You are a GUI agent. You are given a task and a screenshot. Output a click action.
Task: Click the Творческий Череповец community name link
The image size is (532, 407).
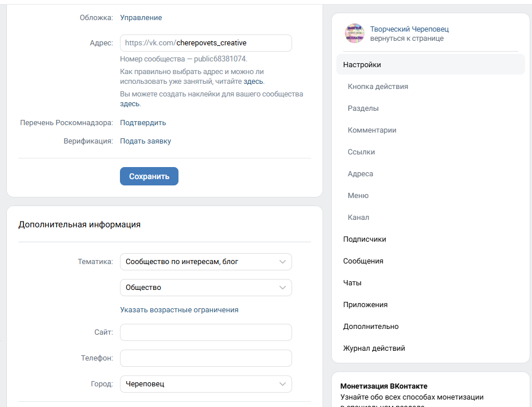409,29
